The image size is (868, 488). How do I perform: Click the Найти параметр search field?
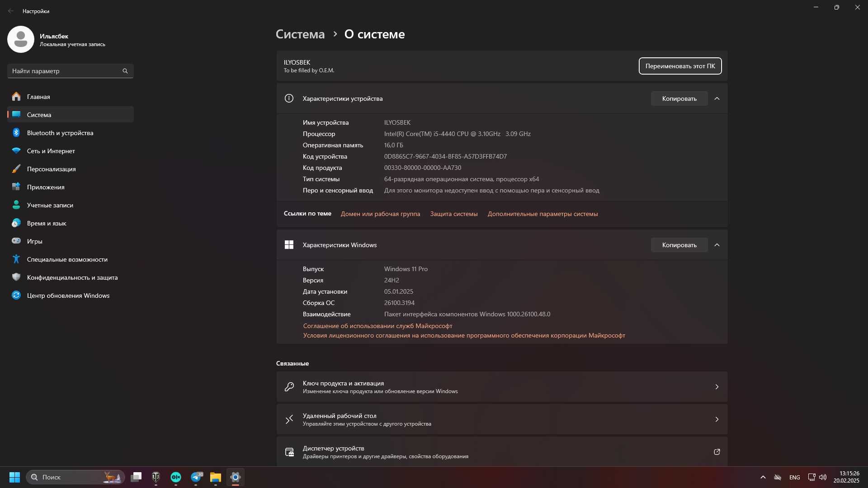(70, 71)
